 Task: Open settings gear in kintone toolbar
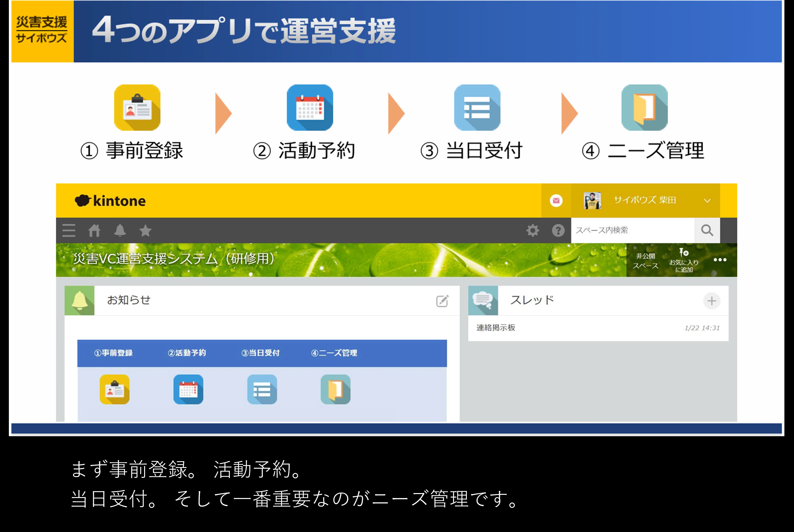(x=533, y=230)
